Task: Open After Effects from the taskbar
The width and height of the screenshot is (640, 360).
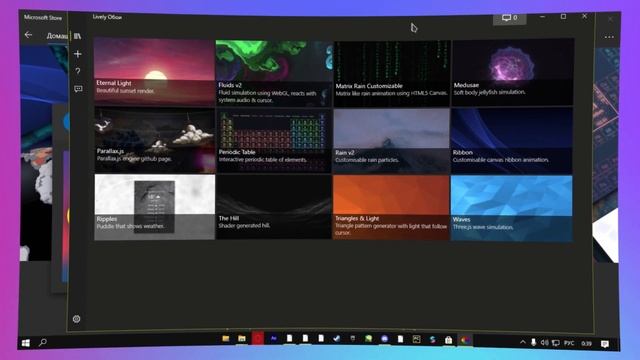Action: click(x=273, y=339)
